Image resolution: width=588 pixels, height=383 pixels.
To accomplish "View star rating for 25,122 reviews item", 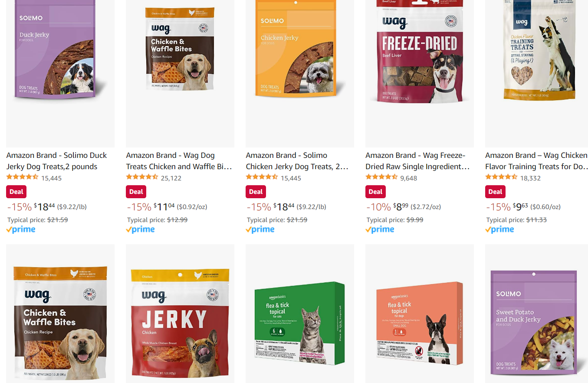I will point(142,177).
